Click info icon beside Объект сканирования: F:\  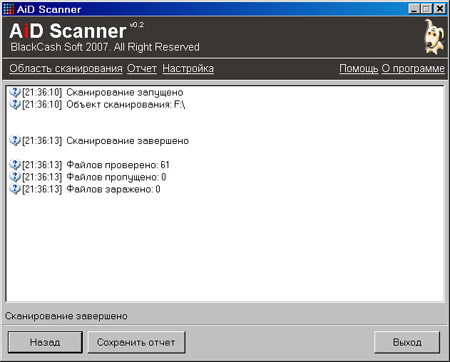15,104
